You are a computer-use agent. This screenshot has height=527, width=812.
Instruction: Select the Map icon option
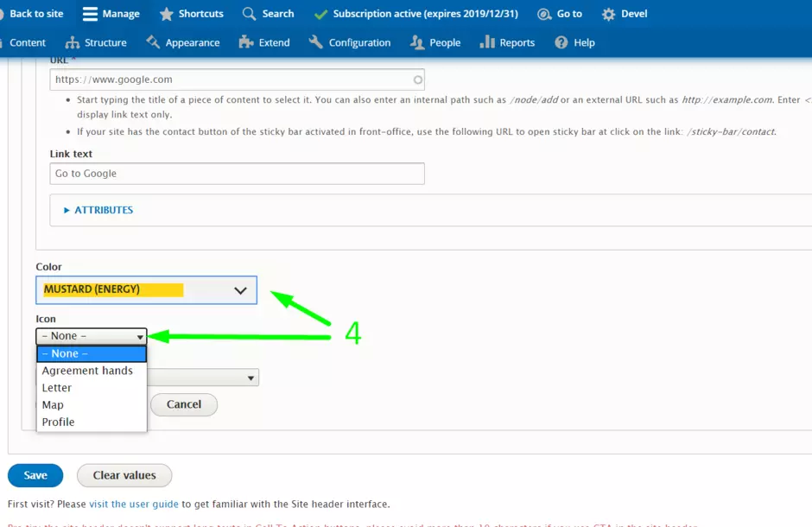[53, 404]
